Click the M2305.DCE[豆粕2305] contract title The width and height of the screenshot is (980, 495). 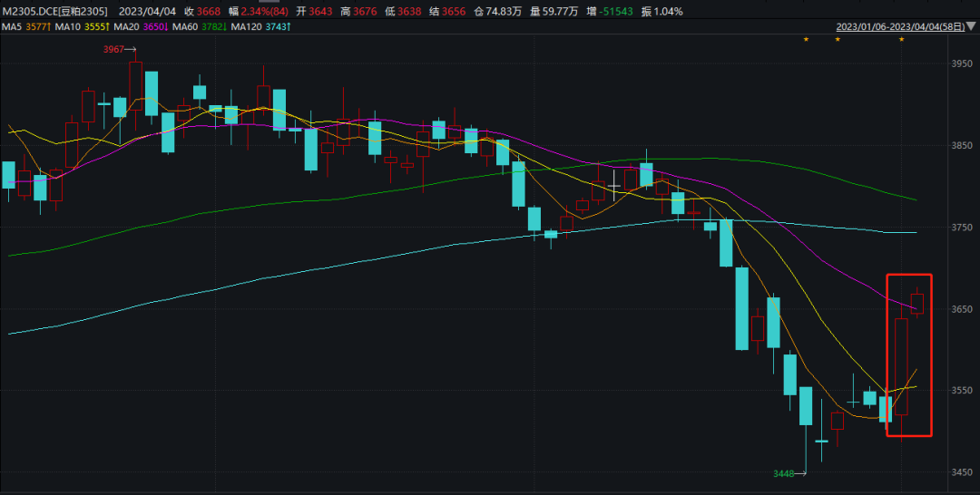54,11
